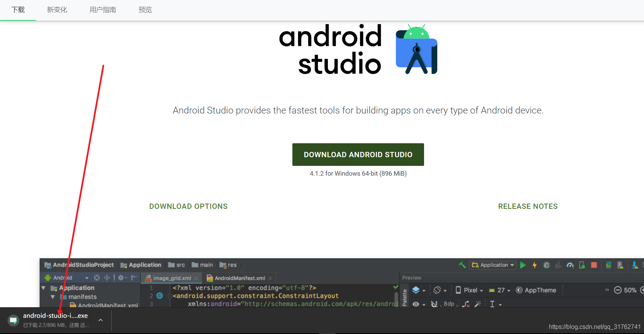Viewport: 644px width, 334px height.
Task: Click the AndroidStudioProject breadcrumb
Action: pyautogui.click(x=79, y=265)
